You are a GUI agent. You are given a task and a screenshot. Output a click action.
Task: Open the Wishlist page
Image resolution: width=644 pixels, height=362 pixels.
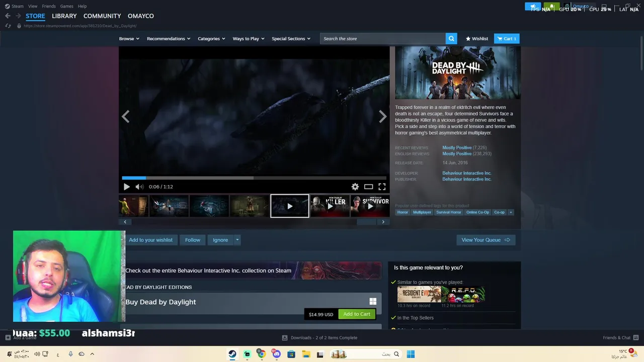point(477,39)
